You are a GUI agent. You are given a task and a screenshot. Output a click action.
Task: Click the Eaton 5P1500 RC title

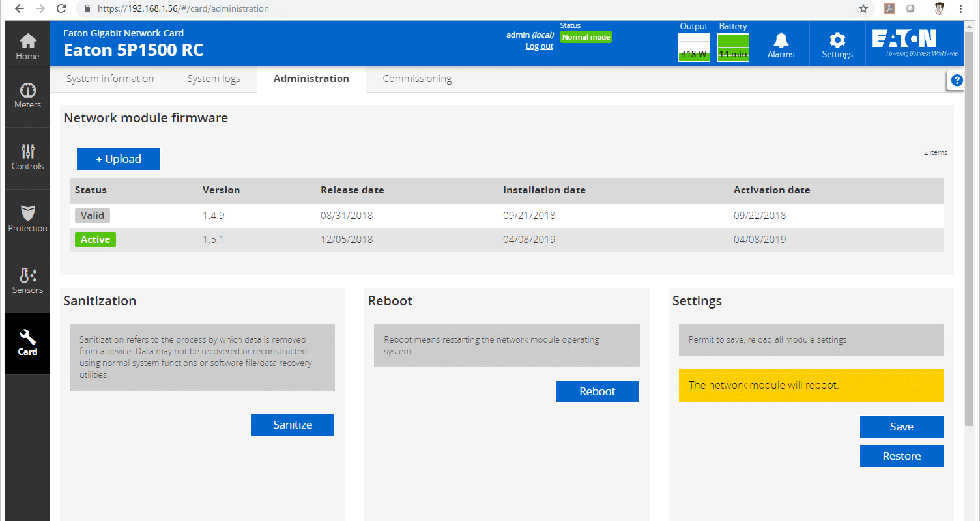pos(134,50)
